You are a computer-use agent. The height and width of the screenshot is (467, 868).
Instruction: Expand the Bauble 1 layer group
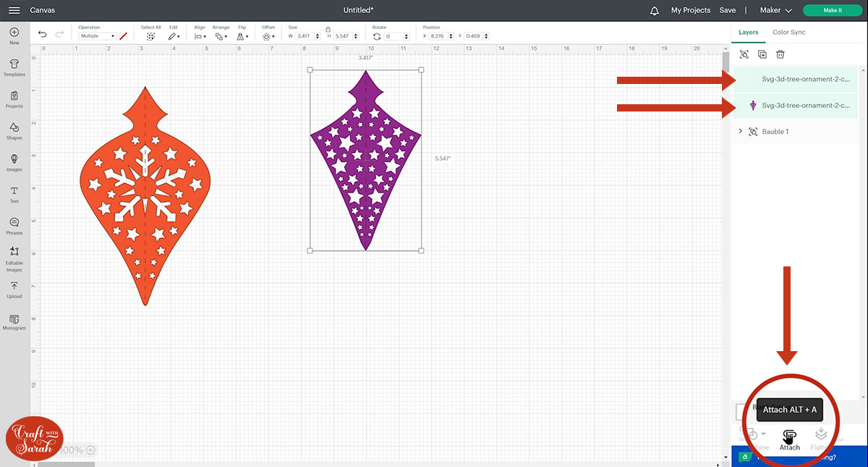pos(740,131)
